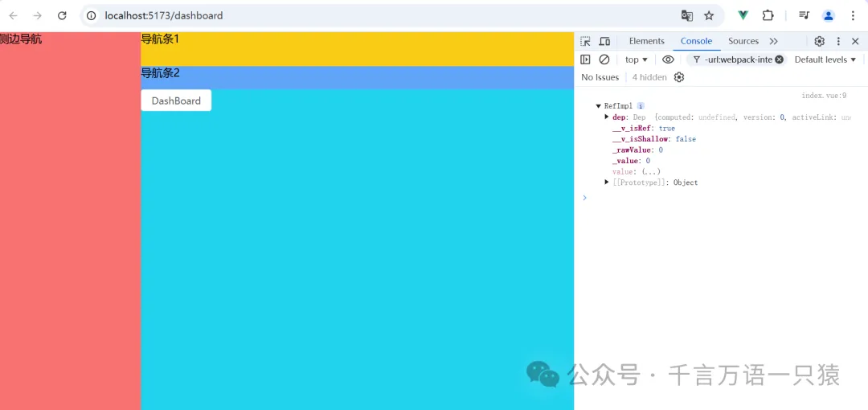Click the DashBoard button

(x=176, y=100)
